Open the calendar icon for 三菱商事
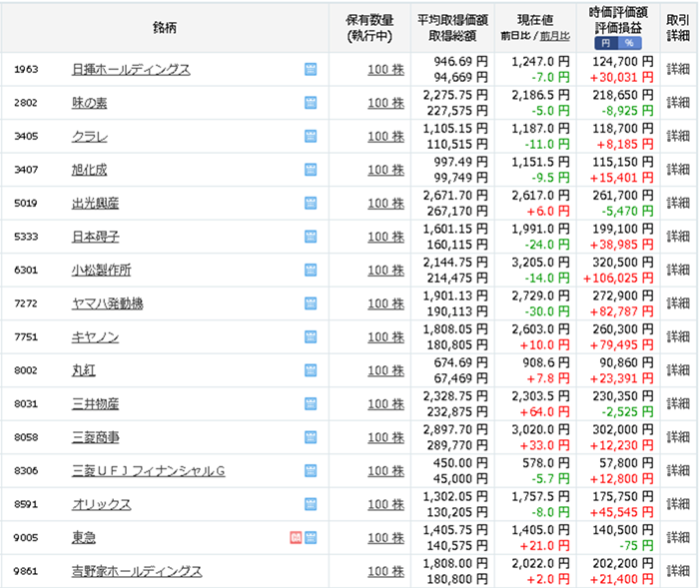 [311, 437]
